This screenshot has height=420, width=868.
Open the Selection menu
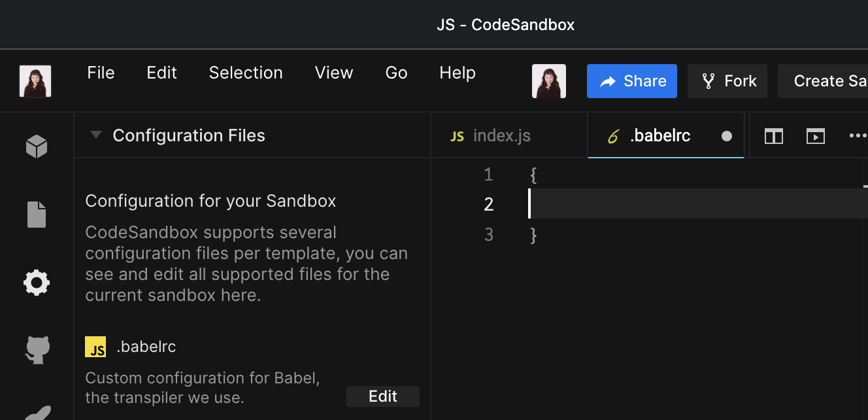tap(246, 73)
